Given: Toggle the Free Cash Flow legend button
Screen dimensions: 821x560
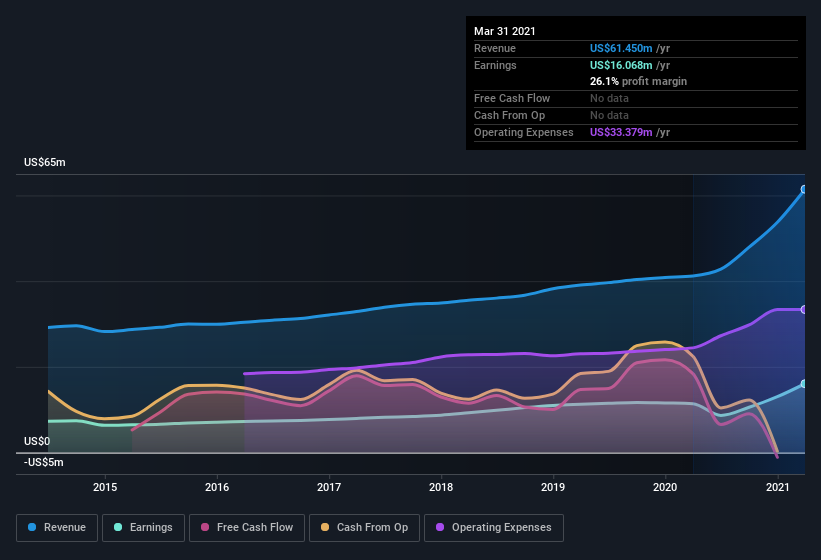Looking at the screenshot, I should (x=247, y=528).
